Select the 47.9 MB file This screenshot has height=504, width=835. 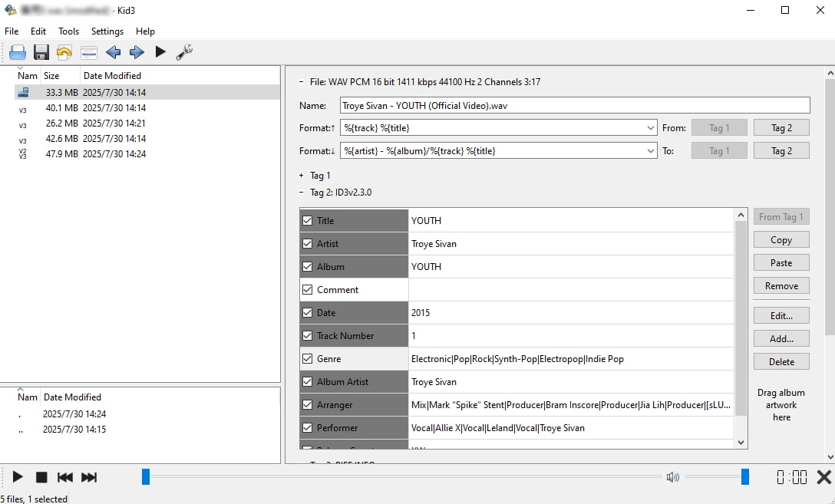click(147, 154)
